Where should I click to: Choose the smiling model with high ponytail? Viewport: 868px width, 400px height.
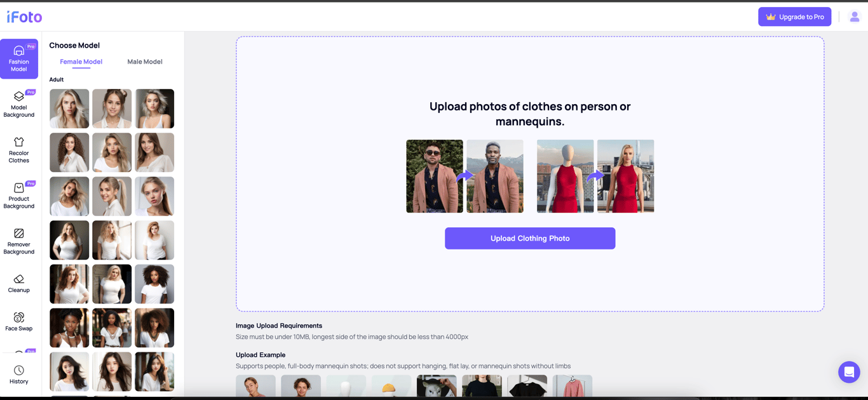coord(112,196)
